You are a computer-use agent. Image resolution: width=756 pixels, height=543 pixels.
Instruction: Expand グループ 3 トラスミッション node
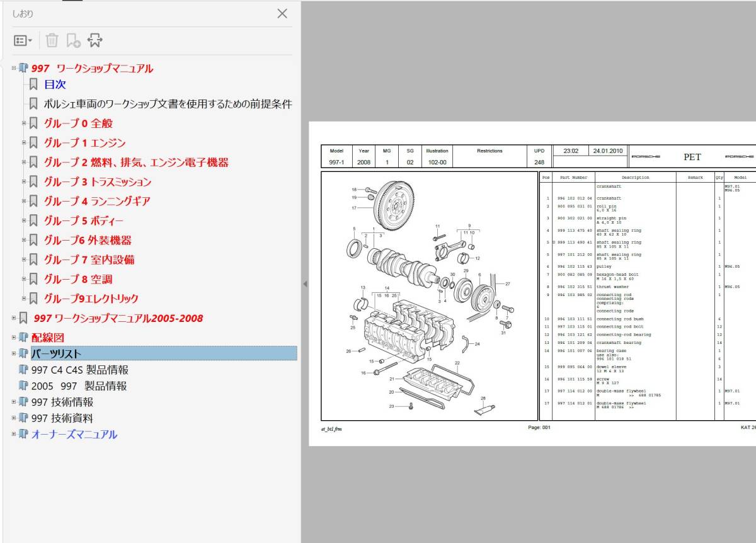[25, 182]
